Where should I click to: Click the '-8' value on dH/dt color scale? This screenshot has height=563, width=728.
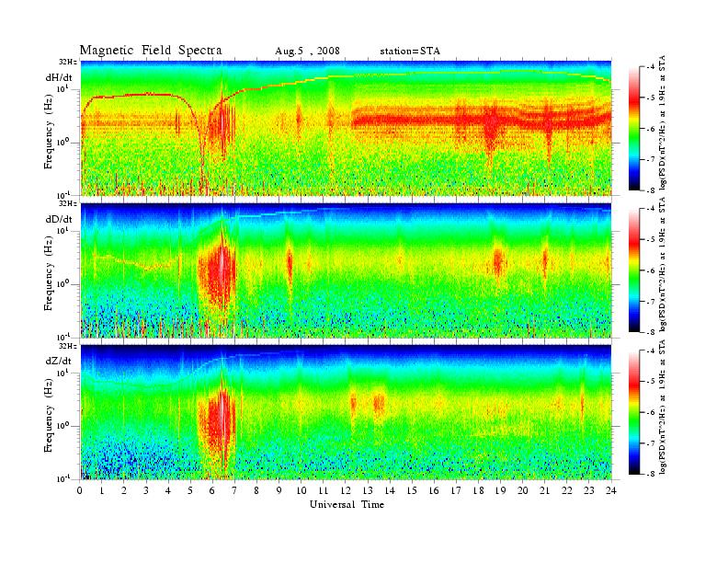pos(650,190)
